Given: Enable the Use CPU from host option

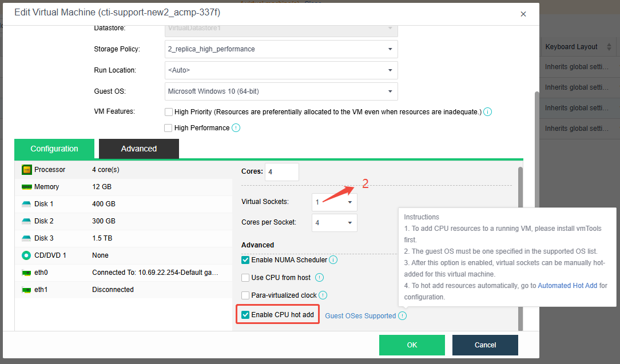Looking at the screenshot, I should click(x=245, y=278).
